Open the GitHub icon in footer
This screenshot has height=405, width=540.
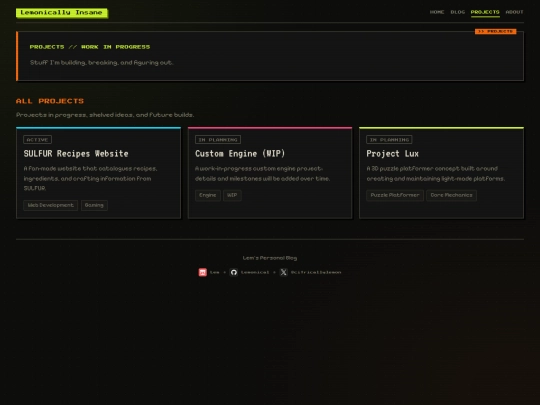[x=233, y=272]
